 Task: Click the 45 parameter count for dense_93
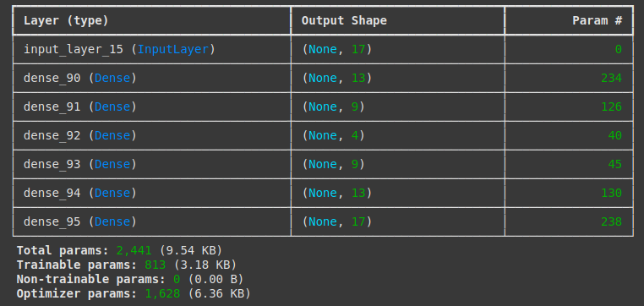pyautogui.click(x=614, y=164)
